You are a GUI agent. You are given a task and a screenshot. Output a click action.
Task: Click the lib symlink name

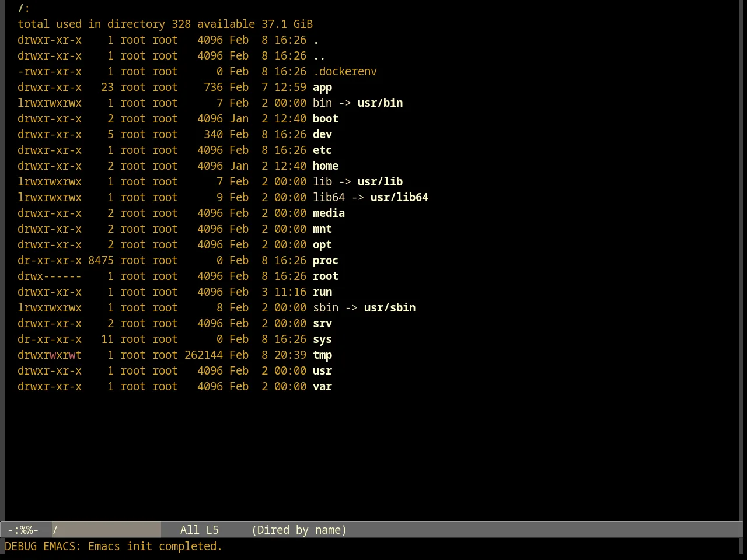coord(322,182)
